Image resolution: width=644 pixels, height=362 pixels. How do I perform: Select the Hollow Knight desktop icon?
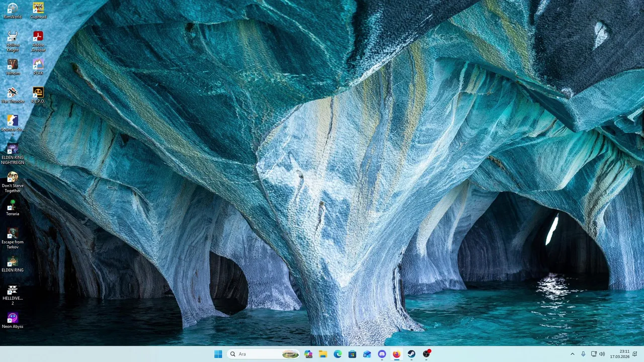[13, 41]
